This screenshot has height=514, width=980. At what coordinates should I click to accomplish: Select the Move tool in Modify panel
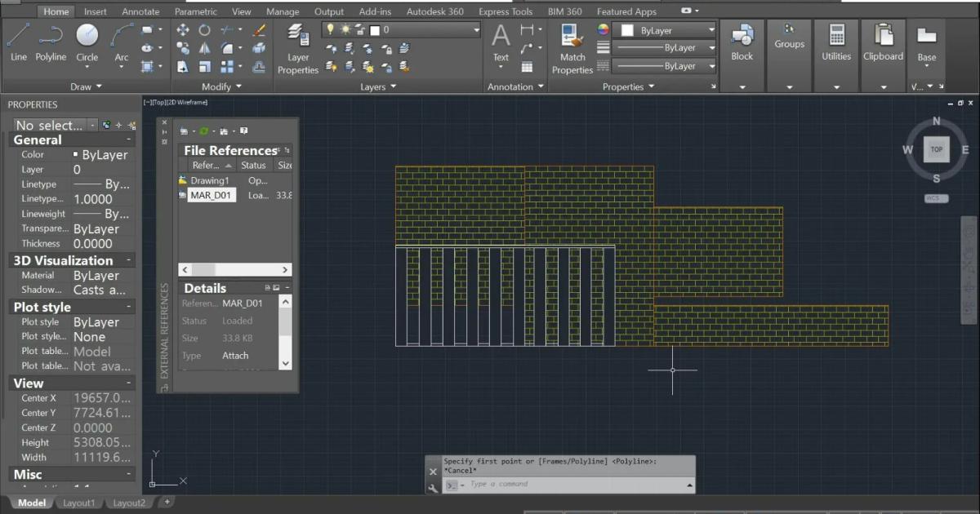coord(183,30)
